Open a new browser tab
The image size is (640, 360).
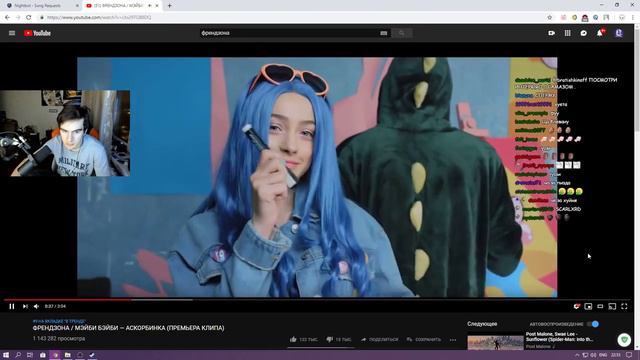point(169,6)
